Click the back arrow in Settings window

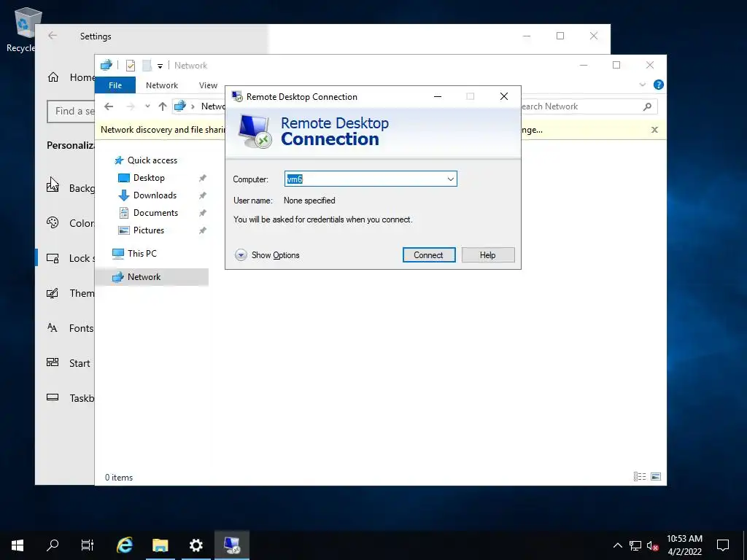[53, 36]
